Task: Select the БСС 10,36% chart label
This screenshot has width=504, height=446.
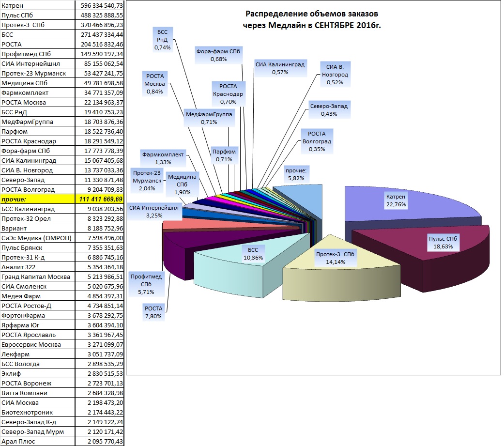Action: [253, 254]
